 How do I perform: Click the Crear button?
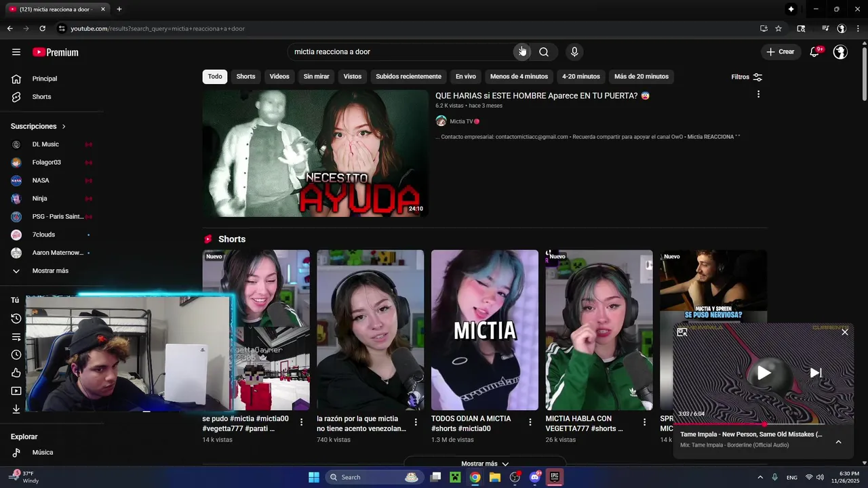780,52
